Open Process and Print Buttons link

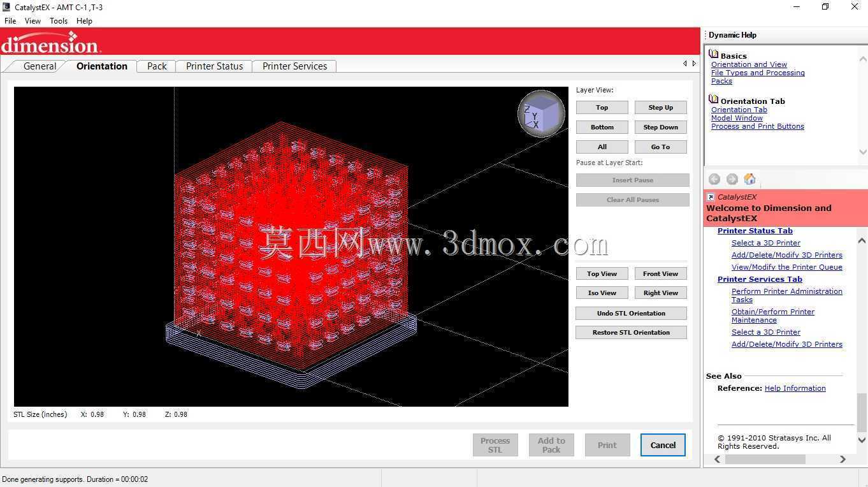[758, 126]
